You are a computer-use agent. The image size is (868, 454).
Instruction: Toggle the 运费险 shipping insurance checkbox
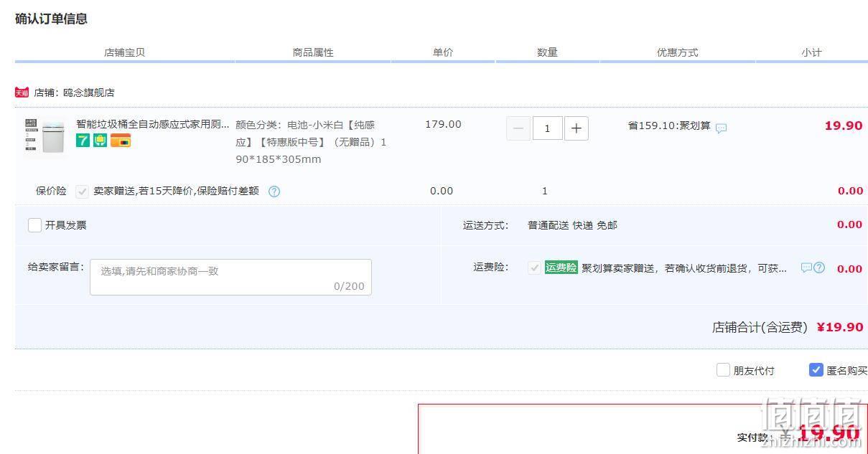tap(534, 268)
